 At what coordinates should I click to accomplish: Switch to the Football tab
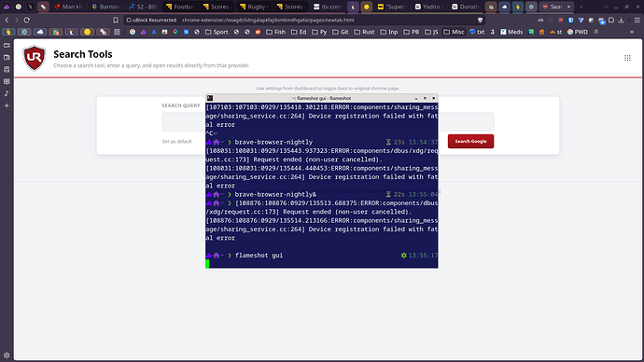(180, 7)
